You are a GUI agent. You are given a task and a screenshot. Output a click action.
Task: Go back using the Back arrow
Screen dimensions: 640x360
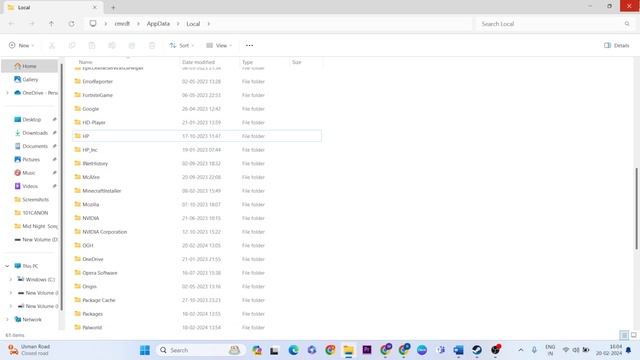[x=11, y=24]
